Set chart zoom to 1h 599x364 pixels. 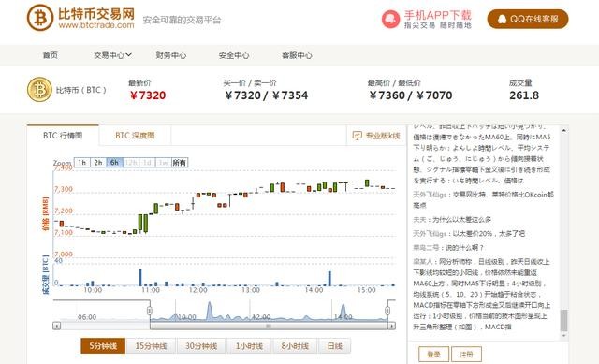pos(81,163)
